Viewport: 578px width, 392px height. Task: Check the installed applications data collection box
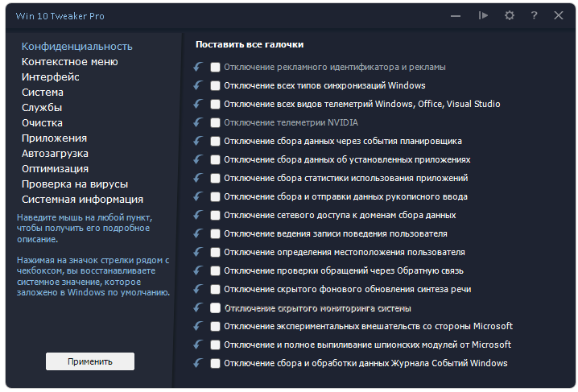pos(215,159)
